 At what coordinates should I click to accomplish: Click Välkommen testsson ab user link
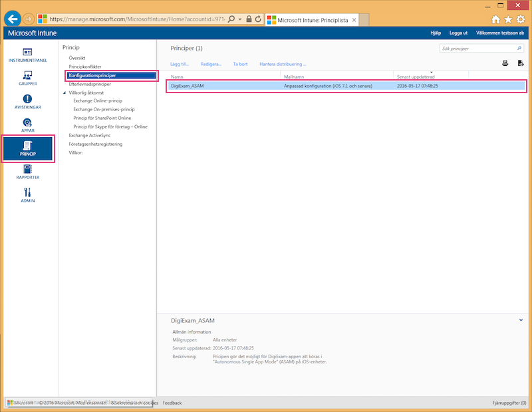coord(500,33)
